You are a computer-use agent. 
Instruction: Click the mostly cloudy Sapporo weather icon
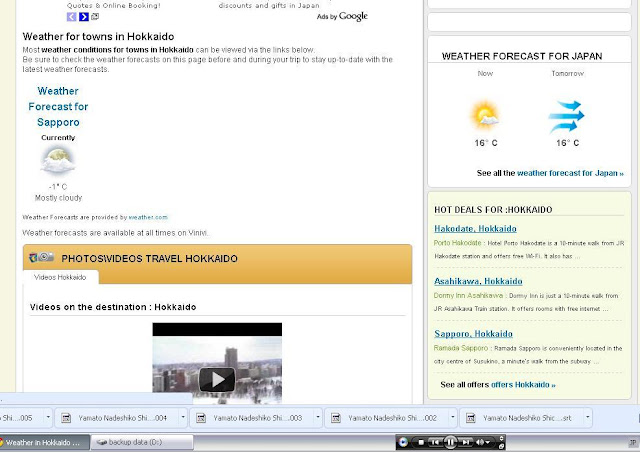(58, 160)
